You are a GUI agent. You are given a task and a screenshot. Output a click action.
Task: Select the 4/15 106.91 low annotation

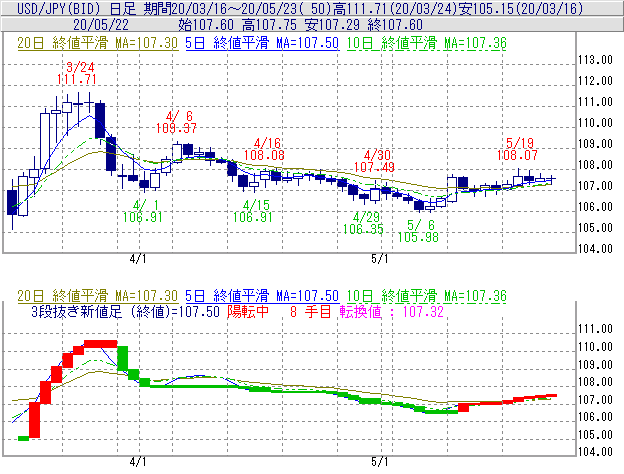[253, 211]
